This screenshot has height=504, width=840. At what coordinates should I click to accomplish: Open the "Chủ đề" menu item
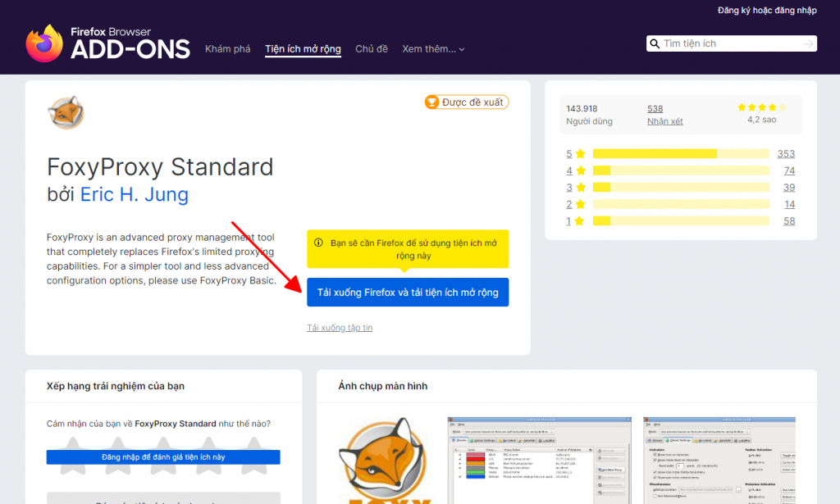(371, 49)
